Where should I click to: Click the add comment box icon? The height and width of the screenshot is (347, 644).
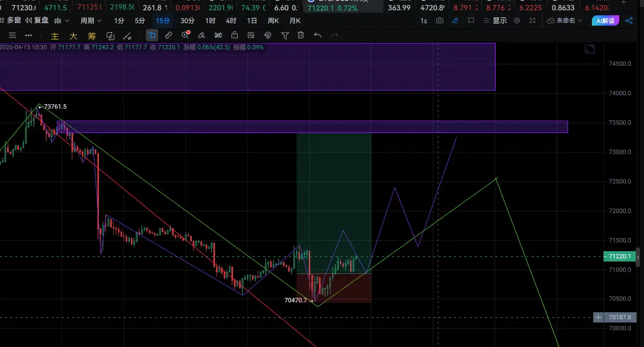[471, 21]
